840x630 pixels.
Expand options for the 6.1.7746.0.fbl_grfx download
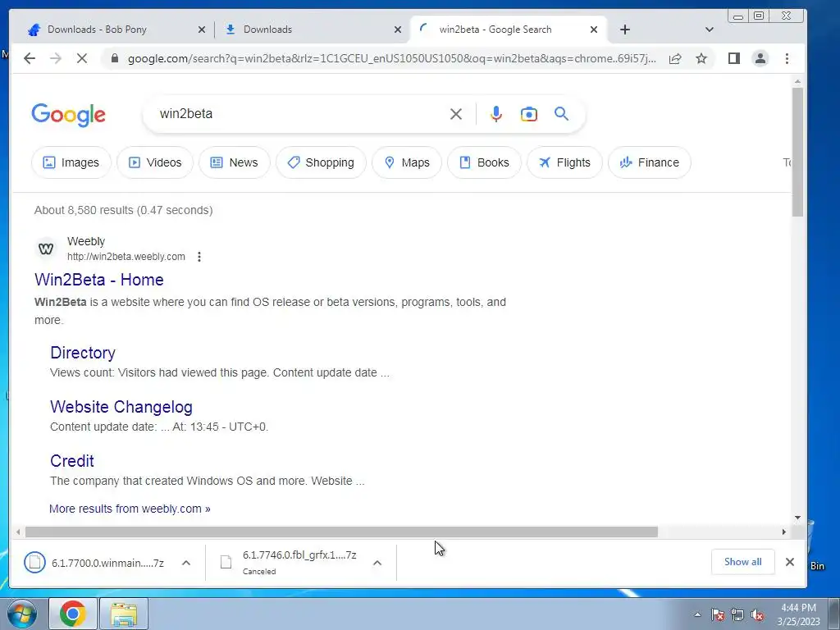(x=377, y=563)
